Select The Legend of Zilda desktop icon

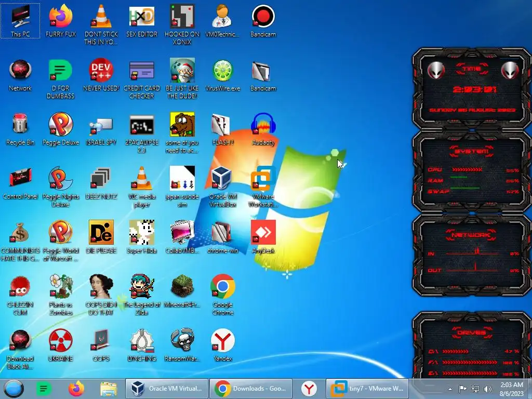click(141, 295)
